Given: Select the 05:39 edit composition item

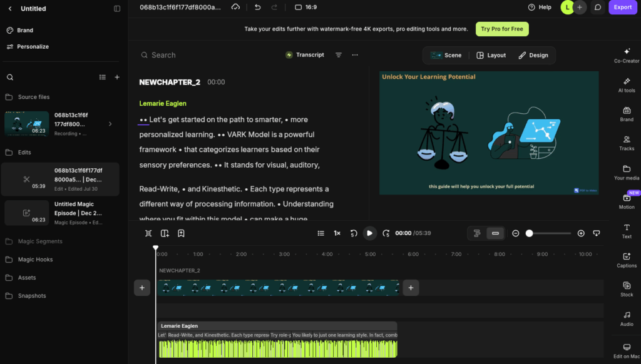Looking at the screenshot, I should pyautogui.click(x=60, y=179).
